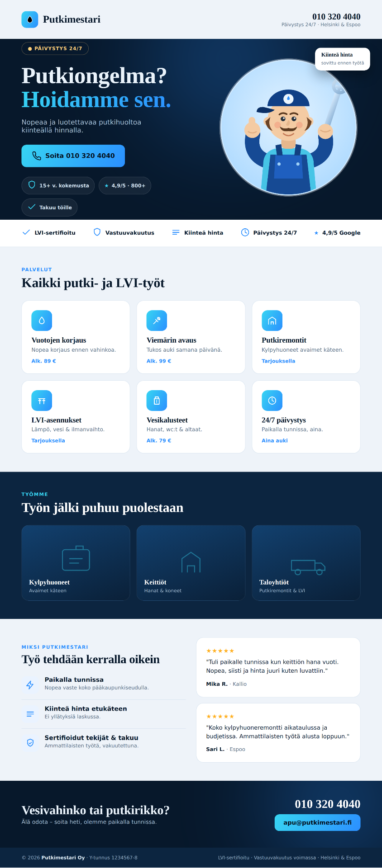Image resolution: width=382 pixels, height=868 pixels.
Task: Open the Vuotojen korjaus card title
Action: 59,340
